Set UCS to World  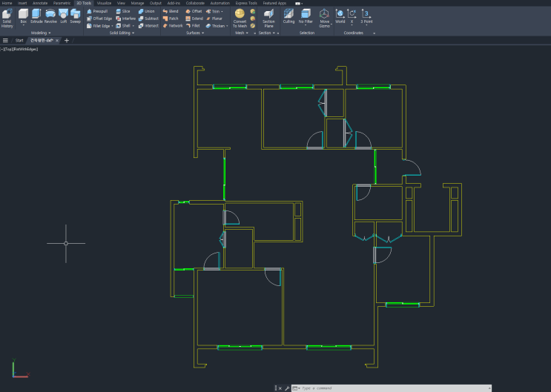[x=340, y=16]
